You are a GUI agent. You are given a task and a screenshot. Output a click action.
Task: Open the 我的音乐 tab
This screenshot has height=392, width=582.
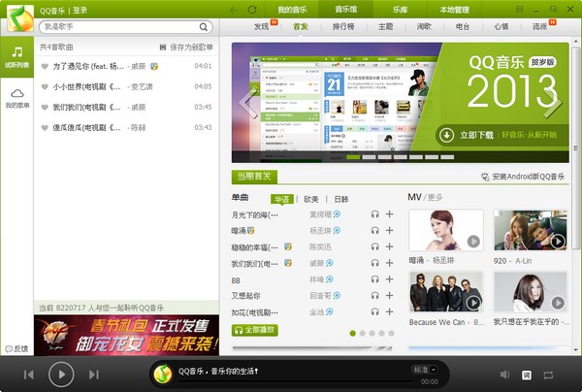[x=292, y=10]
